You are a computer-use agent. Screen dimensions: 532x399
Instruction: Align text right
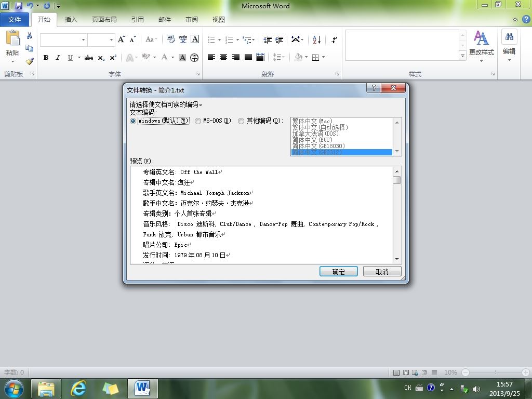tap(236, 57)
